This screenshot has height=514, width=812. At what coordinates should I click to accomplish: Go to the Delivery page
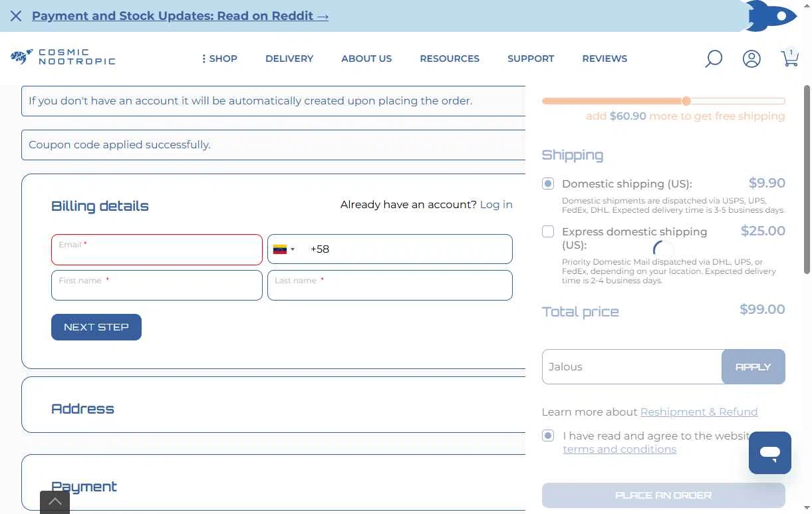289,59
